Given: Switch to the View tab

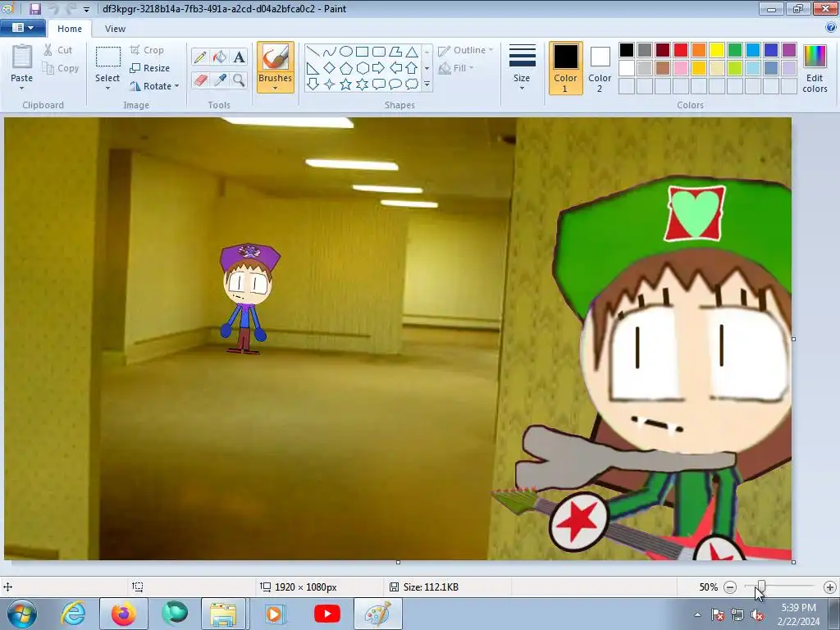Looking at the screenshot, I should point(115,29).
